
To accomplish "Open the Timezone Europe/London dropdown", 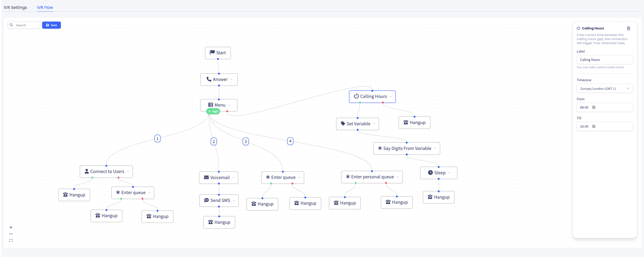I will [605, 89].
